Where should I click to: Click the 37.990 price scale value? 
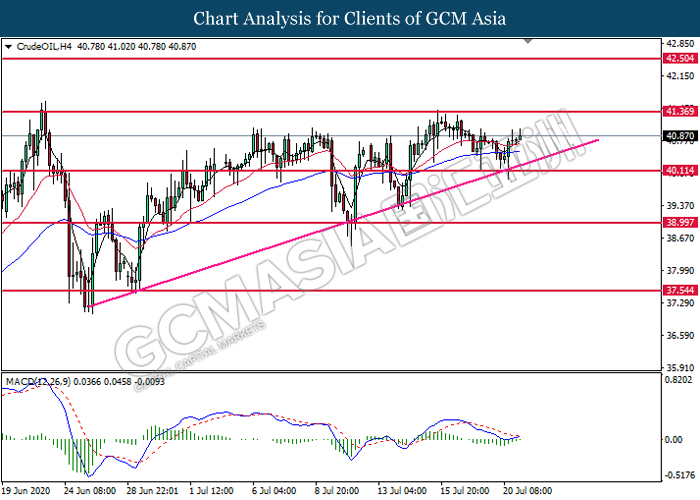(680, 271)
